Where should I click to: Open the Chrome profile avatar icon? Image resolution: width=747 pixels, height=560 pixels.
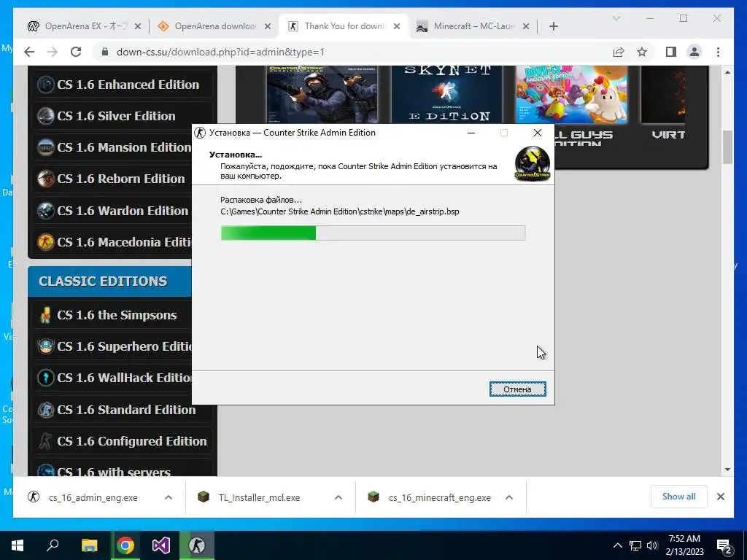coord(694,52)
